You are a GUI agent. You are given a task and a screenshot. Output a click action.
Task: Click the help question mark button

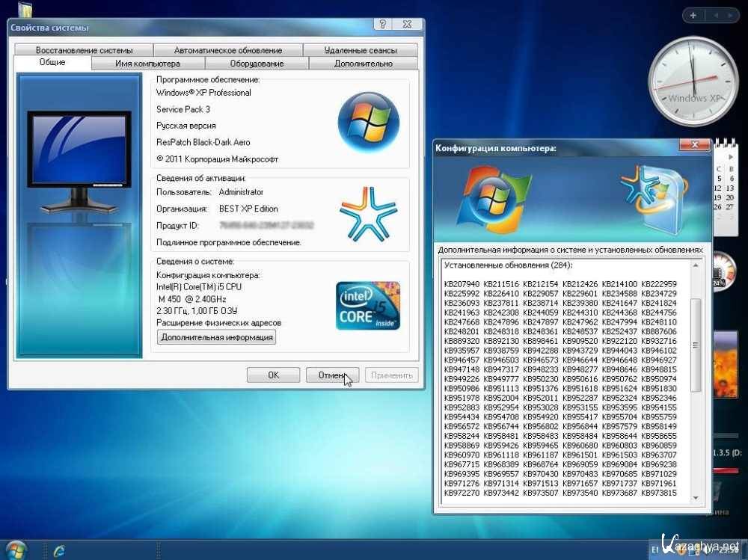coord(382,25)
